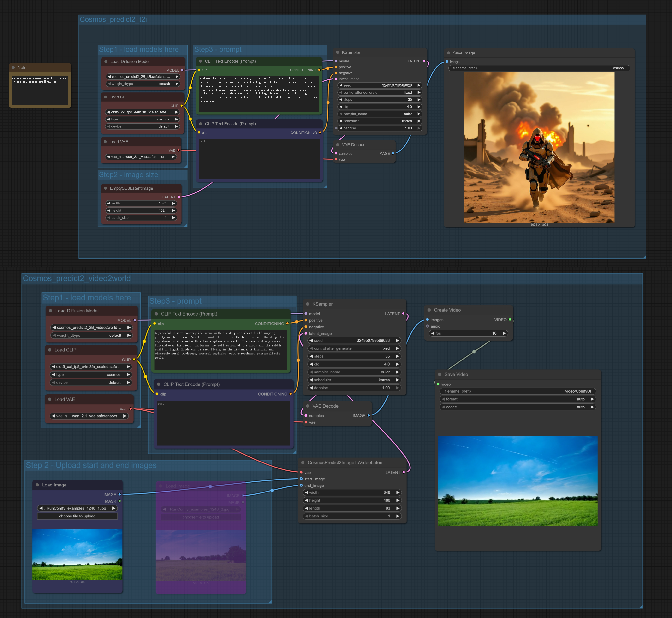Increase width 1024 in EmptySD3LatentImage
Viewport: 672px width, 618px height.
pyautogui.click(x=173, y=203)
